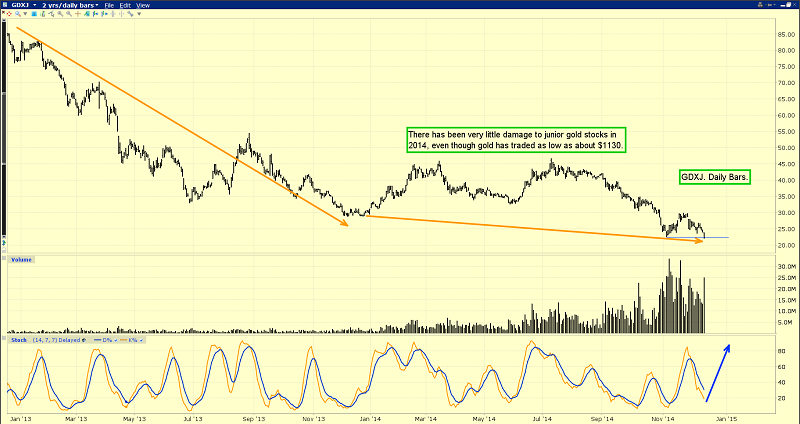Close the Stoch pane via its x icon
Screen dimensions: 800x424
(x=4, y=338)
